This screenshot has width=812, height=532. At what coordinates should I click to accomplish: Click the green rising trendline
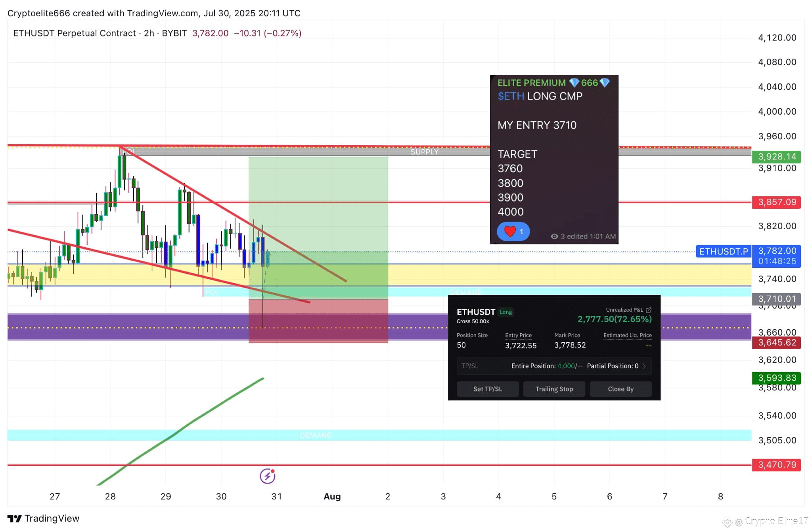(180, 431)
